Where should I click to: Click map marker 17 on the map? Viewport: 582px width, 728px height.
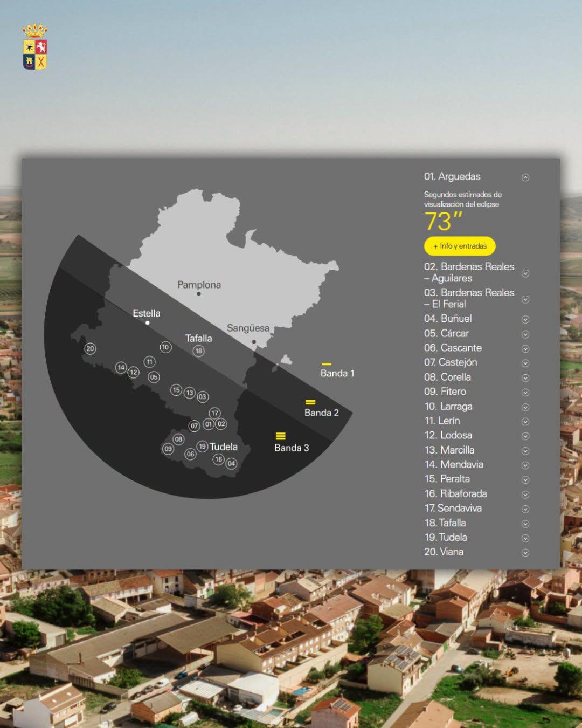click(214, 413)
